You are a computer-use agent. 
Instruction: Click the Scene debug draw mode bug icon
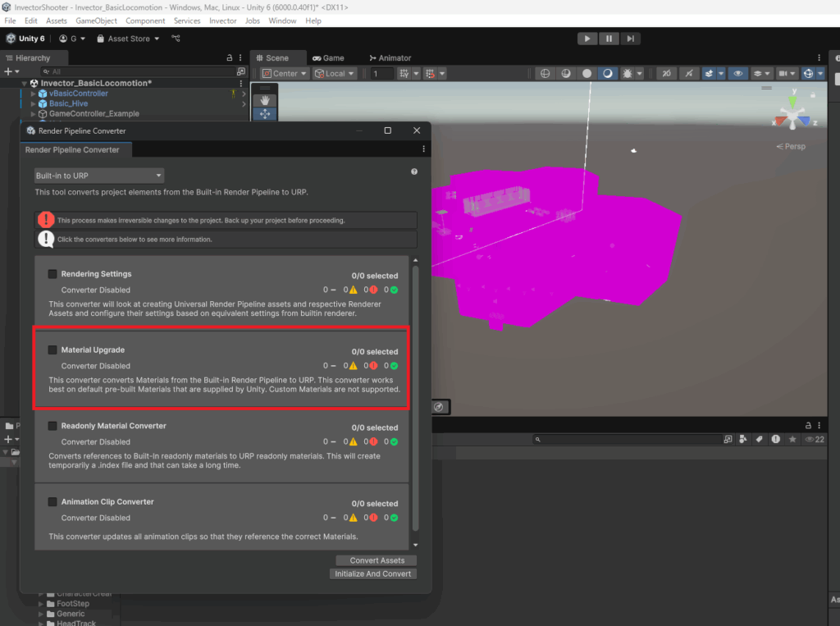pyautogui.click(x=628, y=73)
